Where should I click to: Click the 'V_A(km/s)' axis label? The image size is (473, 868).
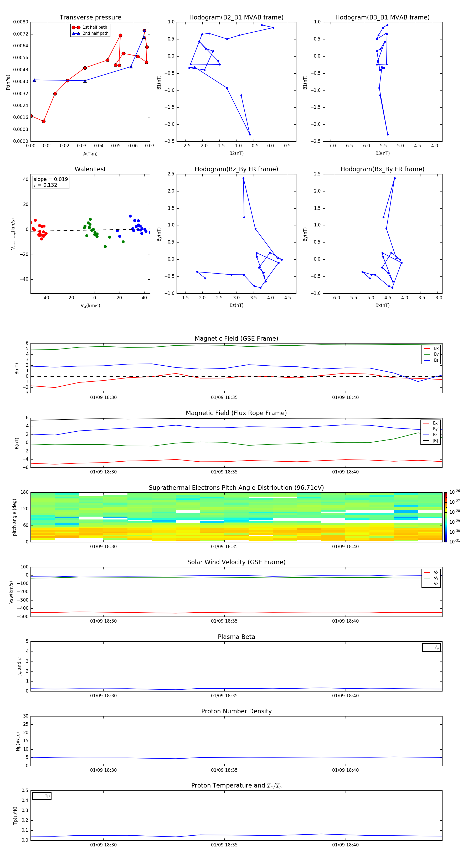coord(90,306)
